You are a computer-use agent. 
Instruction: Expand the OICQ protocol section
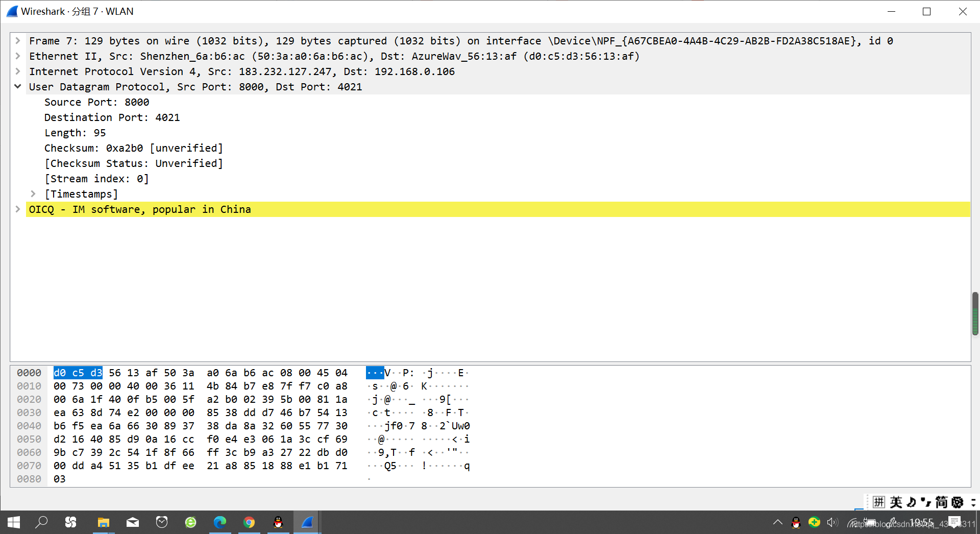pyautogui.click(x=18, y=209)
